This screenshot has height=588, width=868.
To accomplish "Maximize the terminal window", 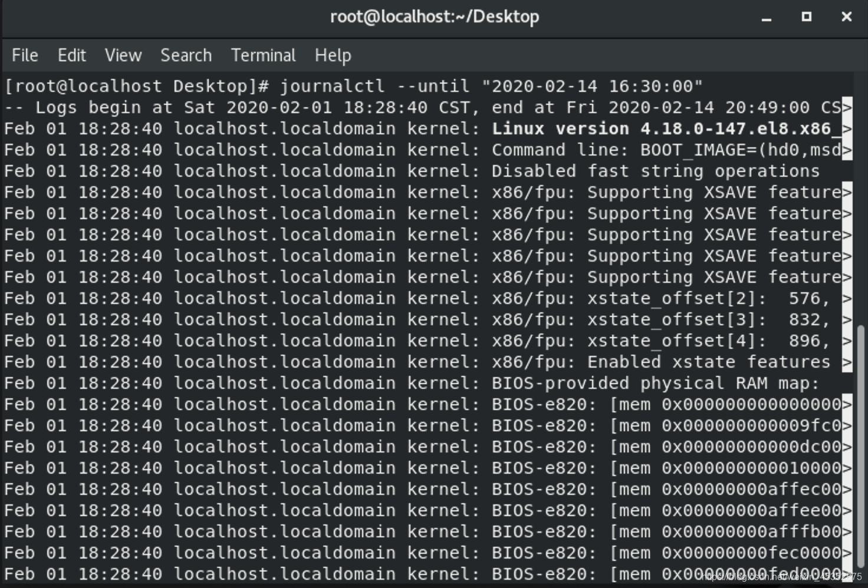I will click(x=806, y=17).
